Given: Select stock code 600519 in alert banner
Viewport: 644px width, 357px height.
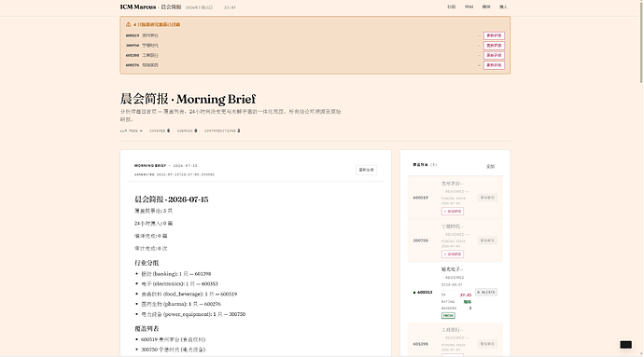Looking at the screenshot, I should coord(133,35).
